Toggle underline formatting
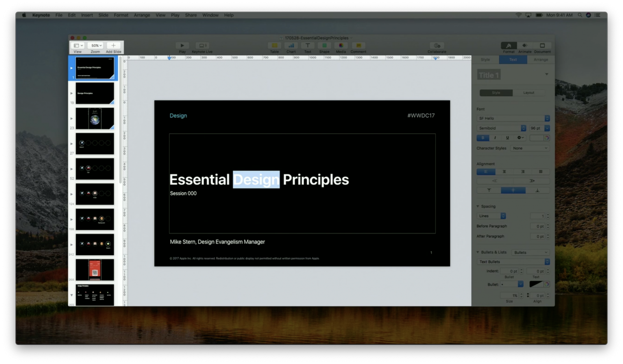 [x=507, y=138]
